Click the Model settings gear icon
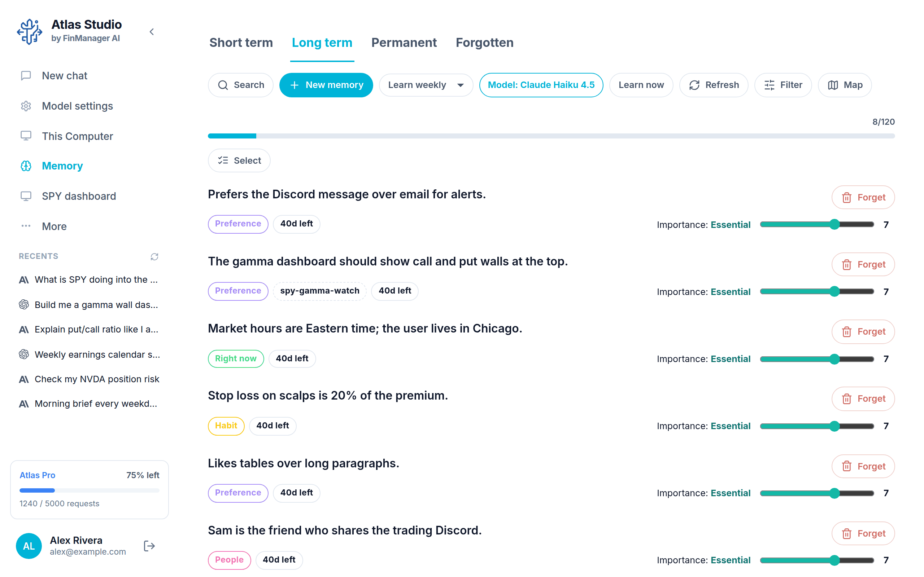 click(26, 106)
